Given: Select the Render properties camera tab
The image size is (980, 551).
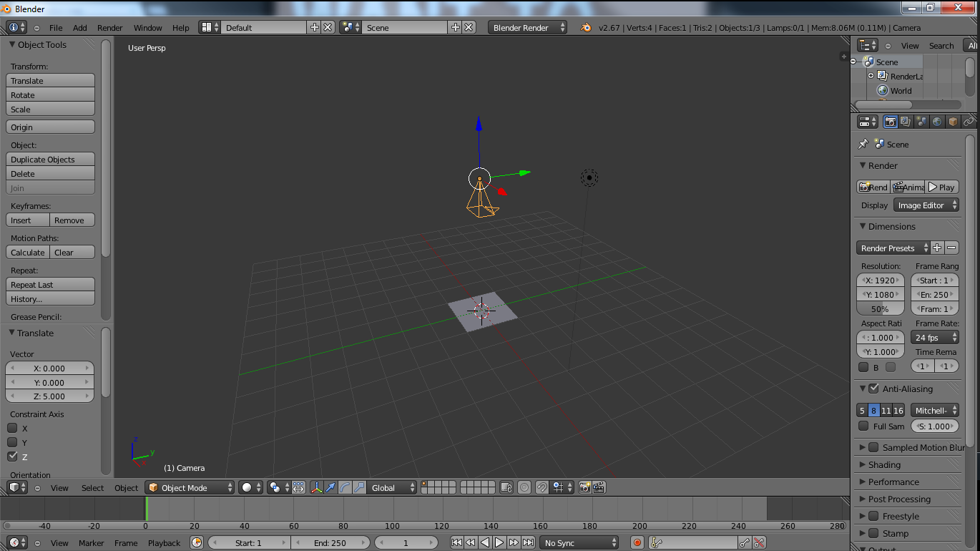Looking at the screenshot, I should [x=890, y=122].
